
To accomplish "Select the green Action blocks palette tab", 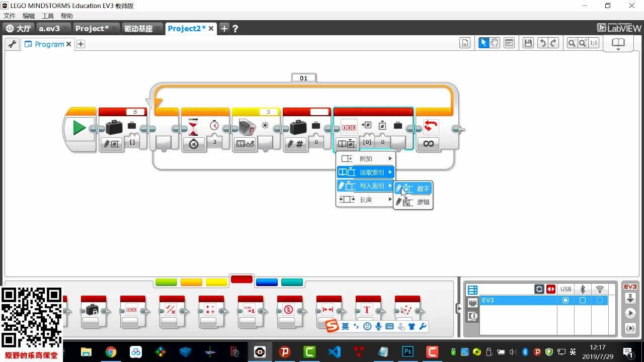I will point(166,282).
